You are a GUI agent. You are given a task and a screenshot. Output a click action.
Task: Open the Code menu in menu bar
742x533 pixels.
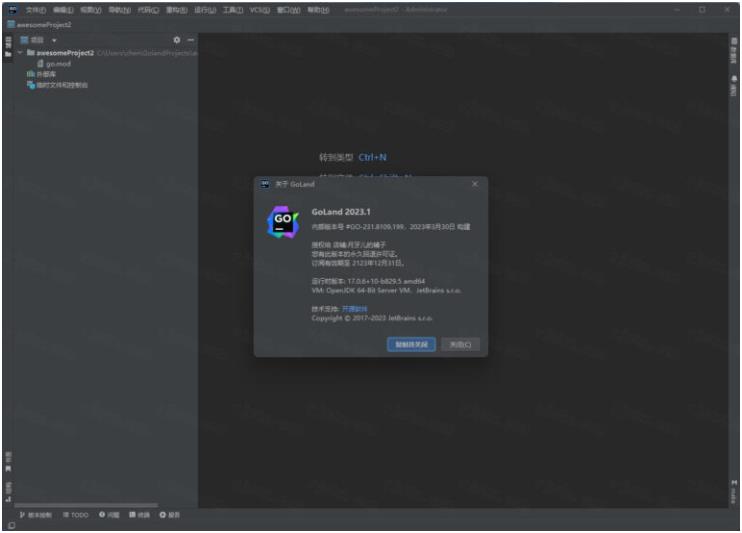tap(148, 10)
